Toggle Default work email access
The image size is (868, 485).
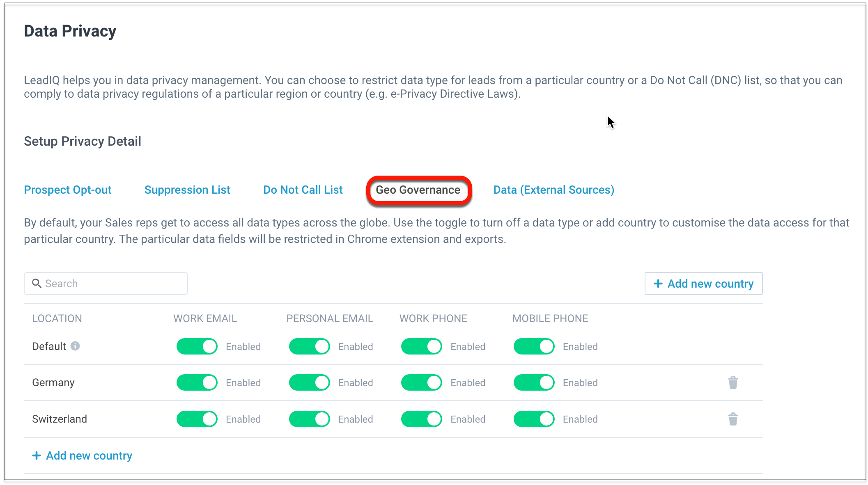point(197,346)
